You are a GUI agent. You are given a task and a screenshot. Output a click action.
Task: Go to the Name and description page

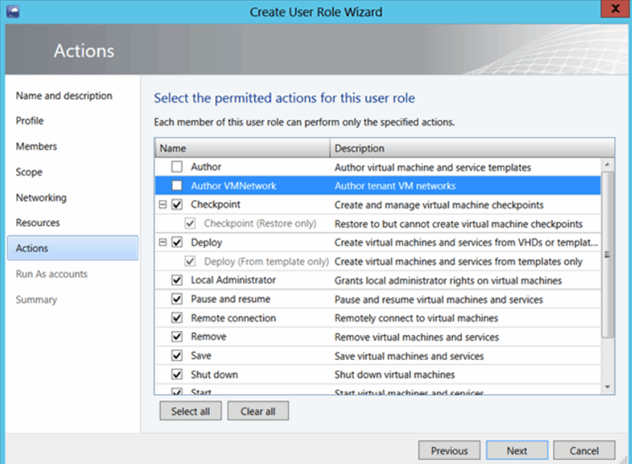(x=64, y=96)
